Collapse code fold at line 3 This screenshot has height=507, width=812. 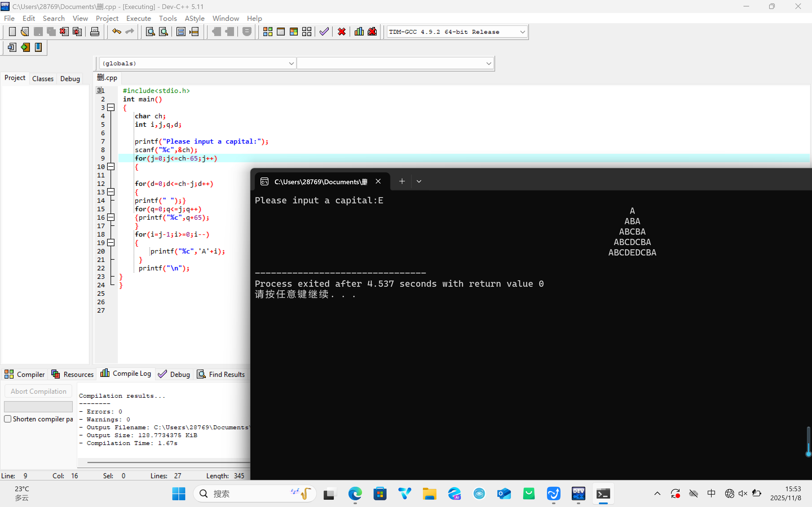(x=111, y=107)
